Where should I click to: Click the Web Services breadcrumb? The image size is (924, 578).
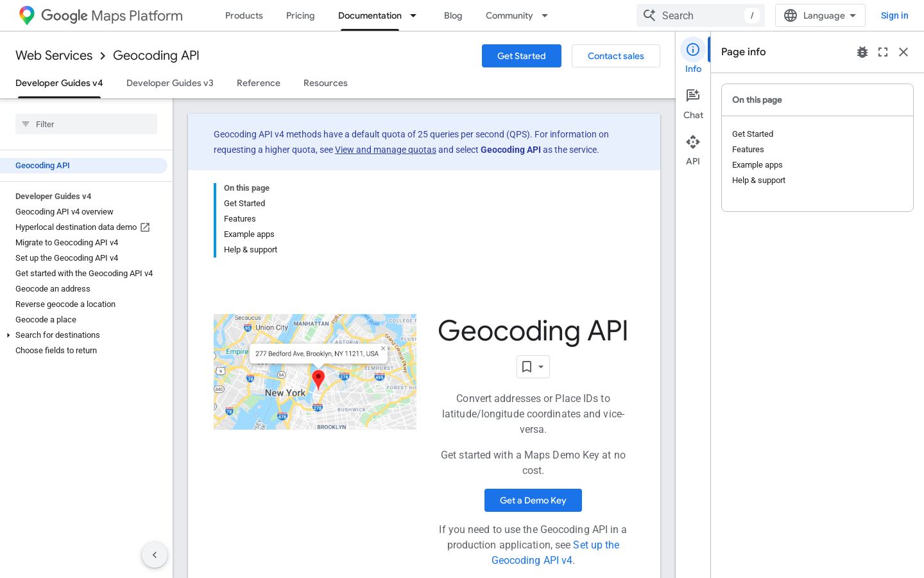coord(54,56)
